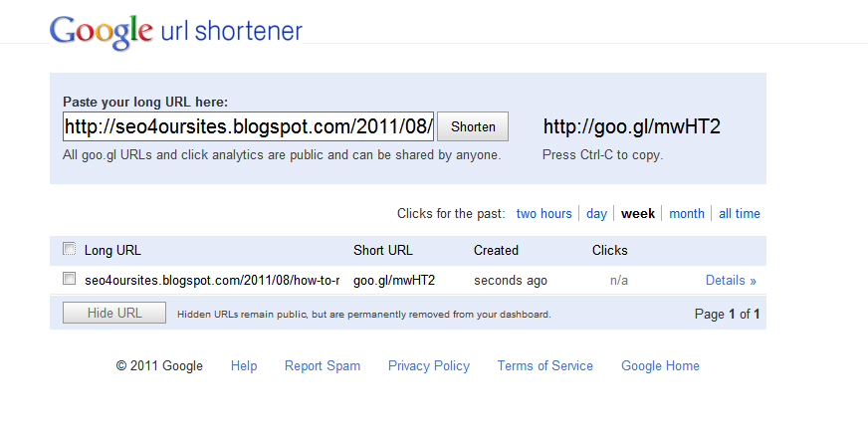The width and height of the screenshot is (868, 445).
Task: Show clicks for the past day
Action: coord(596,214)
